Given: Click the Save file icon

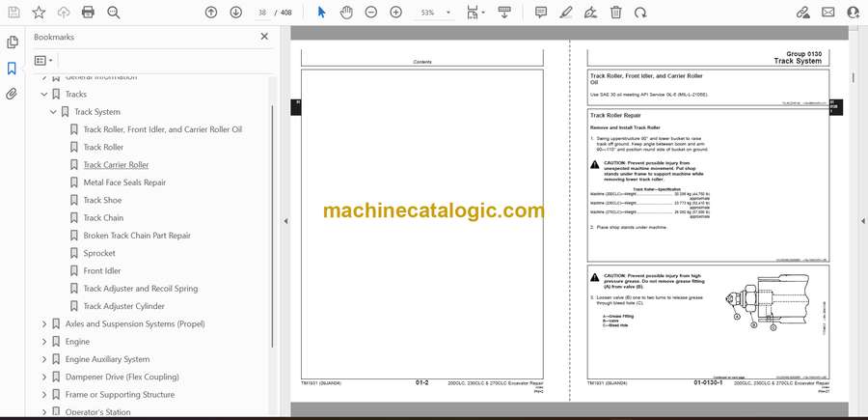Looking at the screenshot, I should coord(14,13).
